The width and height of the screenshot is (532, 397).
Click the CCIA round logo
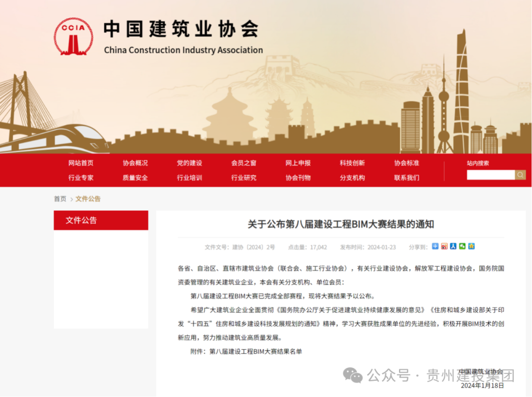point(73,36)
